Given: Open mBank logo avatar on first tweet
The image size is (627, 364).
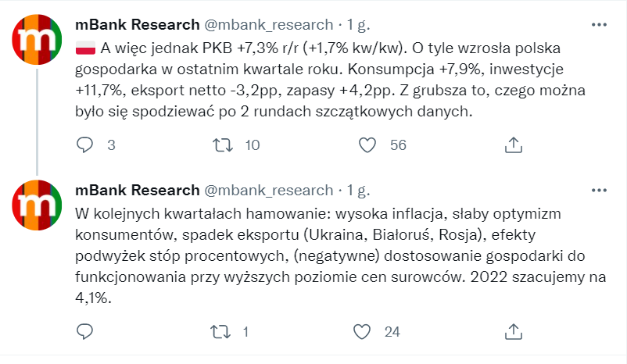Looking at the screenshot, I should click(38, 40).
